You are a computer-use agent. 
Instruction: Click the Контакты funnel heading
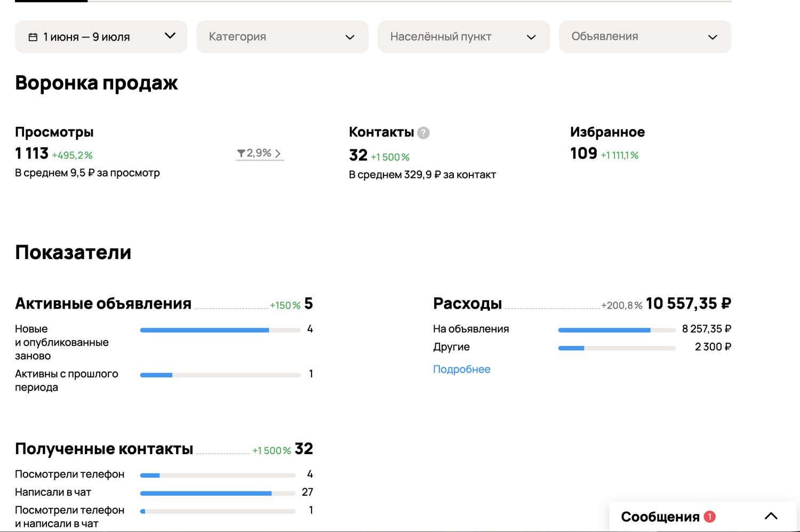click(381, 132)
